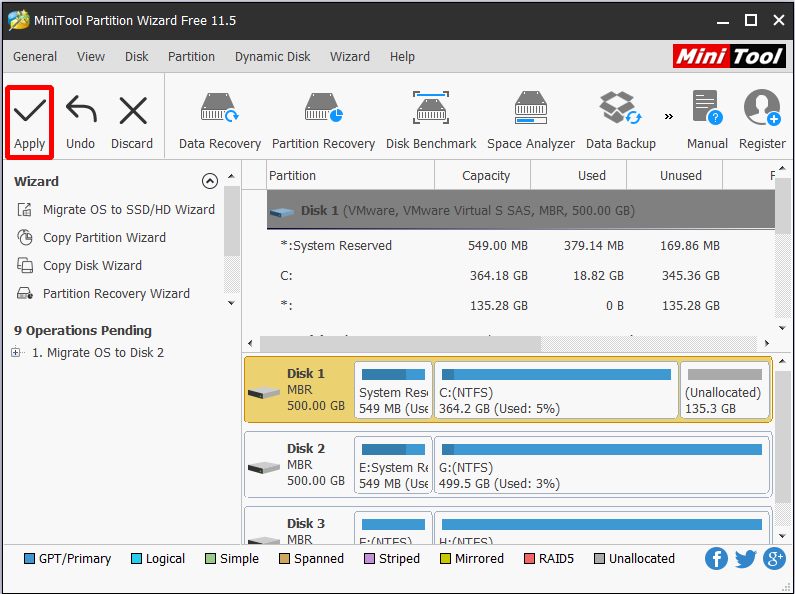
Task: Sort by the Unused column header
Action: click(674, 175)
